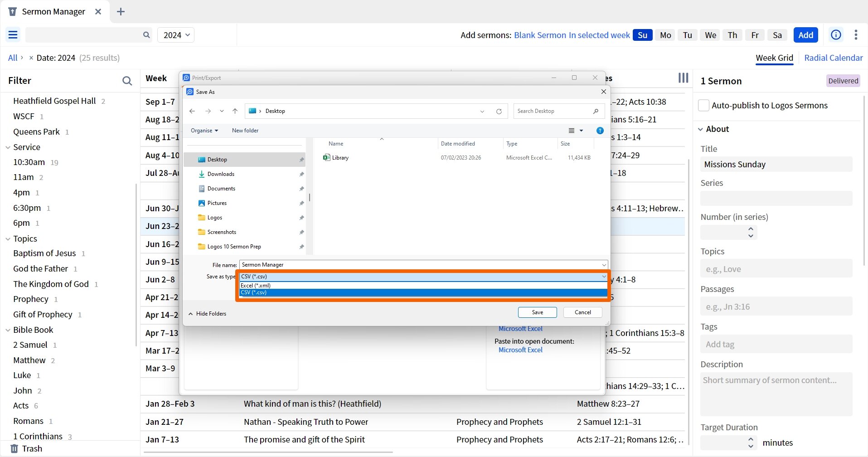
Task: Sort files by the Name column
Action: tap(336, 144)
